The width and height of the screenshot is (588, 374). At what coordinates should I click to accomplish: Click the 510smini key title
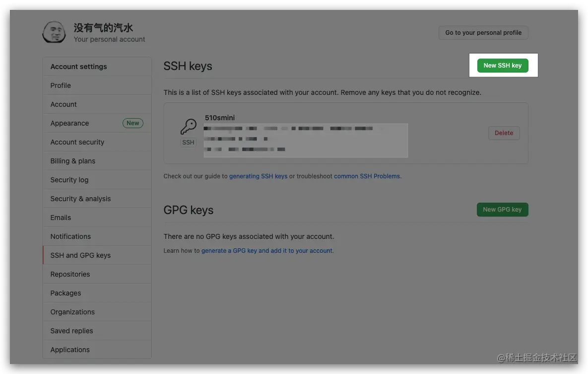pos(220,118)
